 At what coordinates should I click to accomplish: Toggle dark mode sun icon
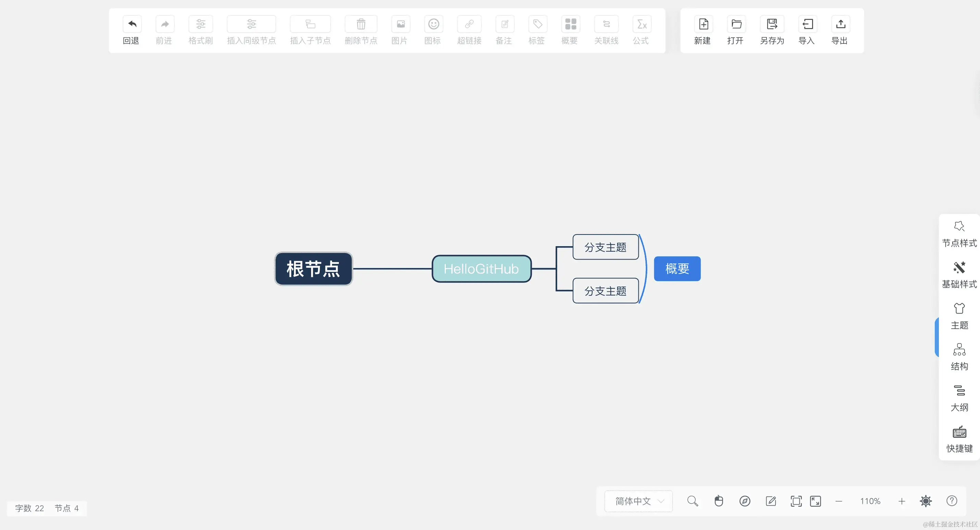[x=926, y=501]
